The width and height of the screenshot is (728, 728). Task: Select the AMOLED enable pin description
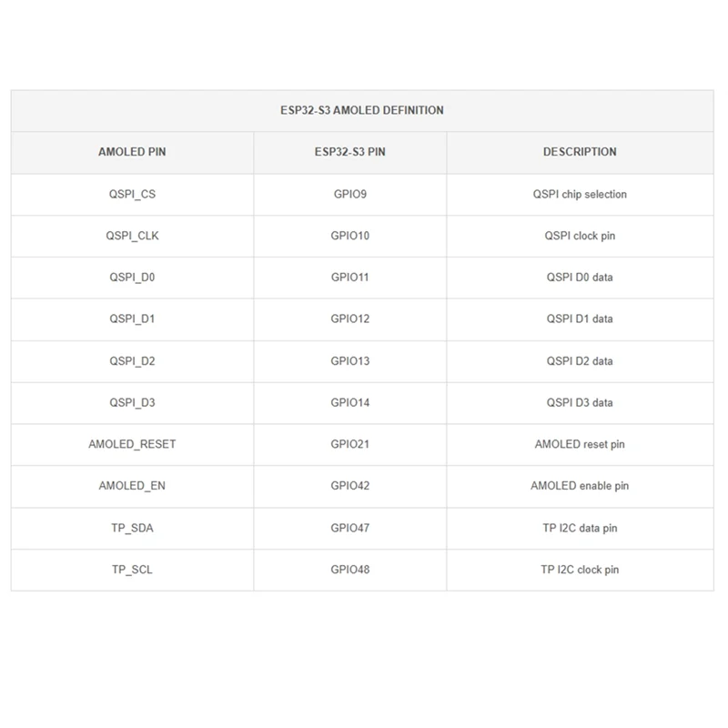point(580,486)
